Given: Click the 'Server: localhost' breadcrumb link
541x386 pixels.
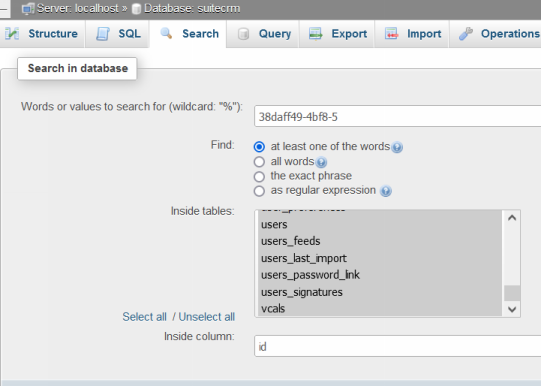Looking at the screenshot, I should point(78,9).
